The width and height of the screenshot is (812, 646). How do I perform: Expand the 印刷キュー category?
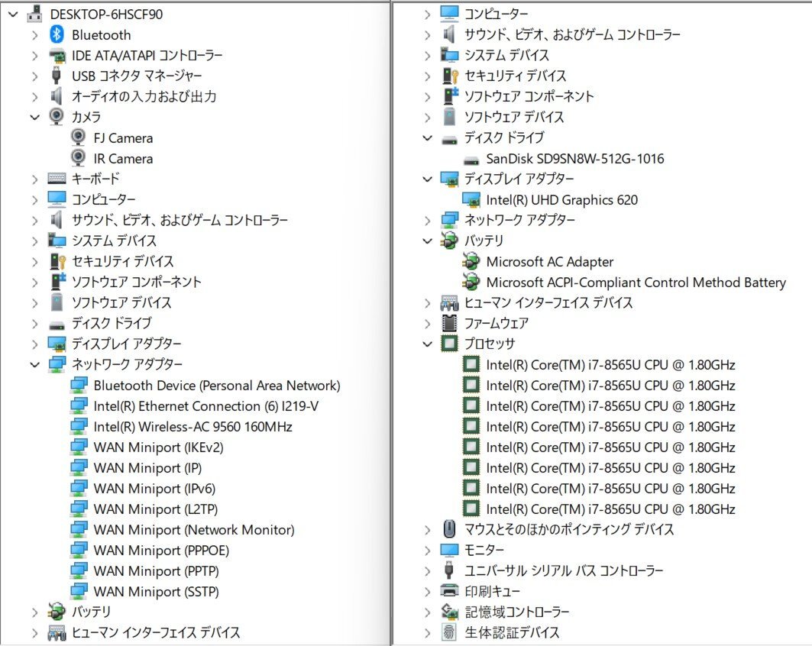427,592
